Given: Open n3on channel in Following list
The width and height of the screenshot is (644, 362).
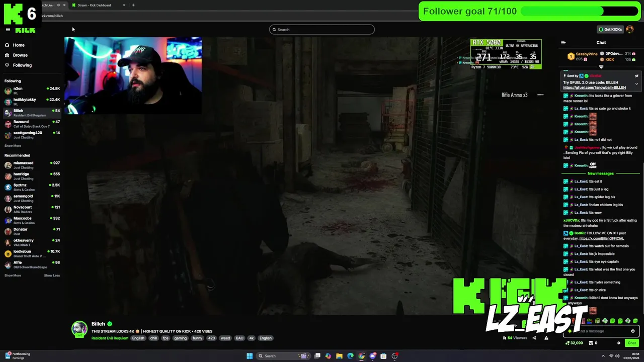Looking at the screenshot, I should point(32,91).
